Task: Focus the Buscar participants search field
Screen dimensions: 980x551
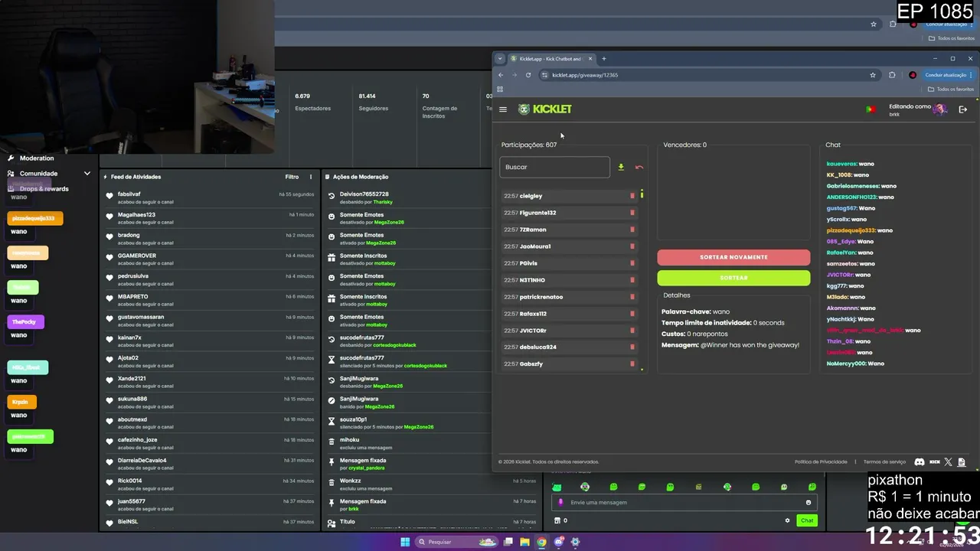Action: point(554,167)
